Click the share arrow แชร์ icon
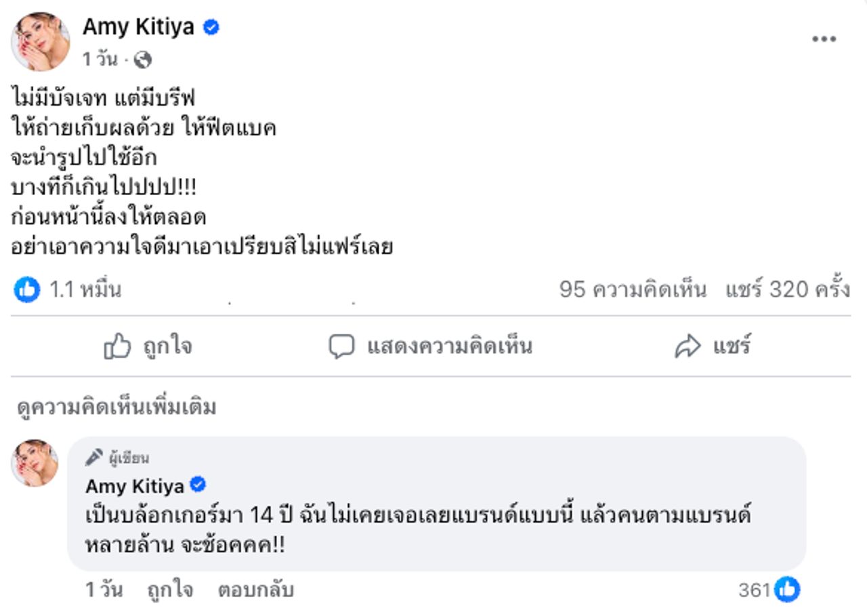The width and height of the screenshot is (867, 616). point(688,347)
